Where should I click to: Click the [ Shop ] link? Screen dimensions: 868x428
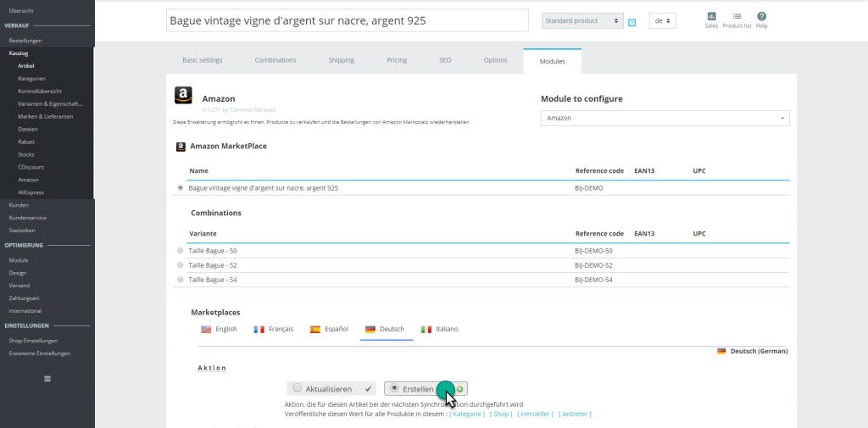pyautogui.click(x=500, y=414)
